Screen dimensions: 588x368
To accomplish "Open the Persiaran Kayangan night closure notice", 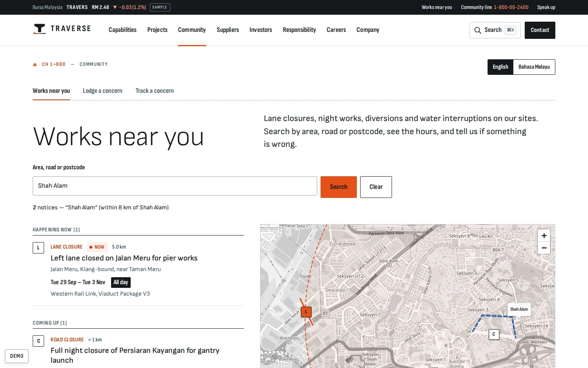I will (135, 355).
